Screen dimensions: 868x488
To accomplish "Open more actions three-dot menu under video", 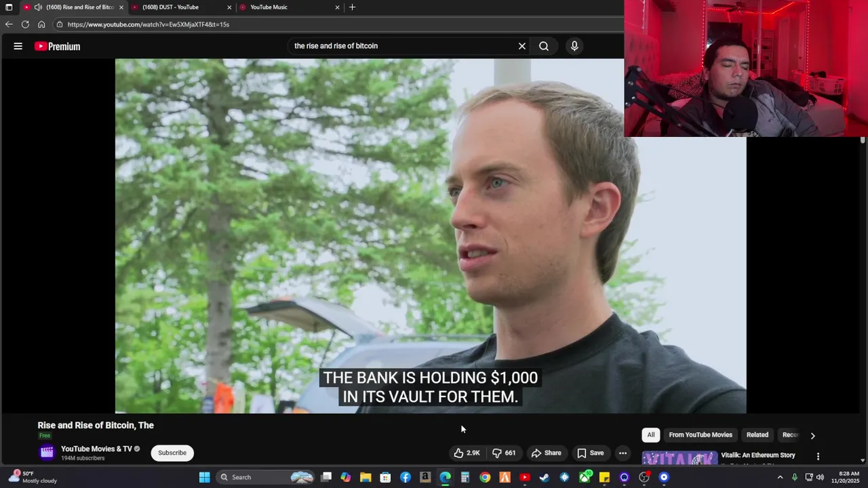I will click(x=623, y=453).
